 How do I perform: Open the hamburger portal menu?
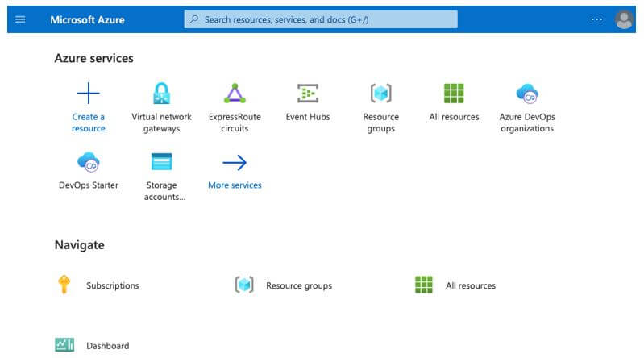(x=20, y=19)
